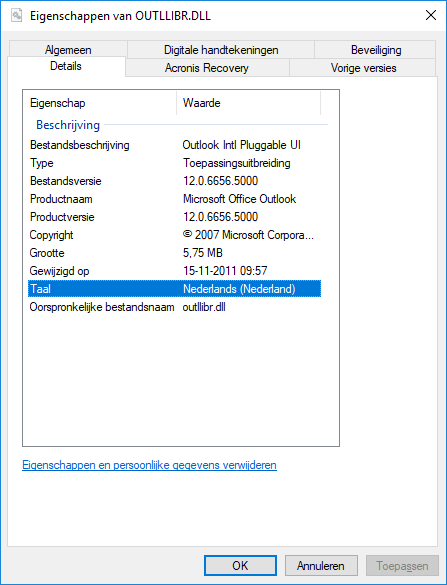Click the value Nederlands (Nederland)
This screenshot has width=447, height=585.
coord(239,289)
